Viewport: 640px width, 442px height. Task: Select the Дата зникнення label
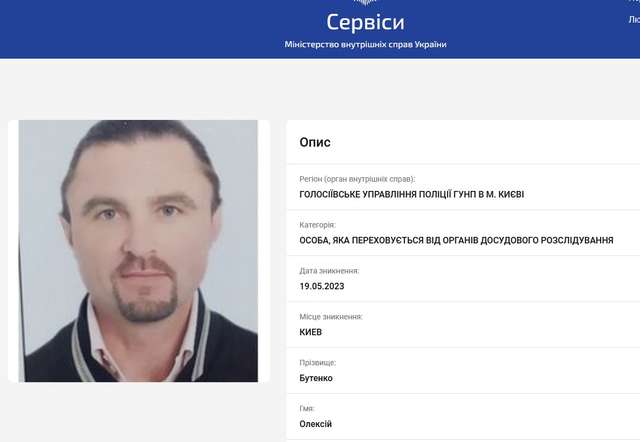[329, 271]
